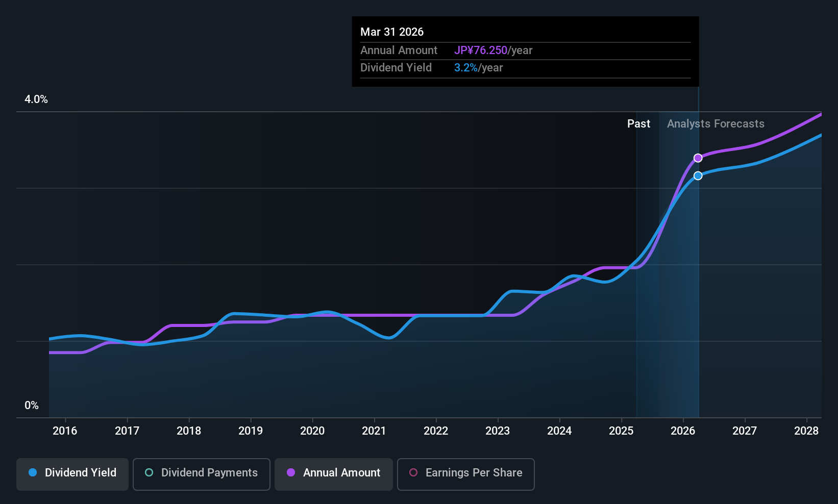Screen dimensions: 838x504
Task: Click the Annual Amount tooltip row label
Action: tap(399, 51)
